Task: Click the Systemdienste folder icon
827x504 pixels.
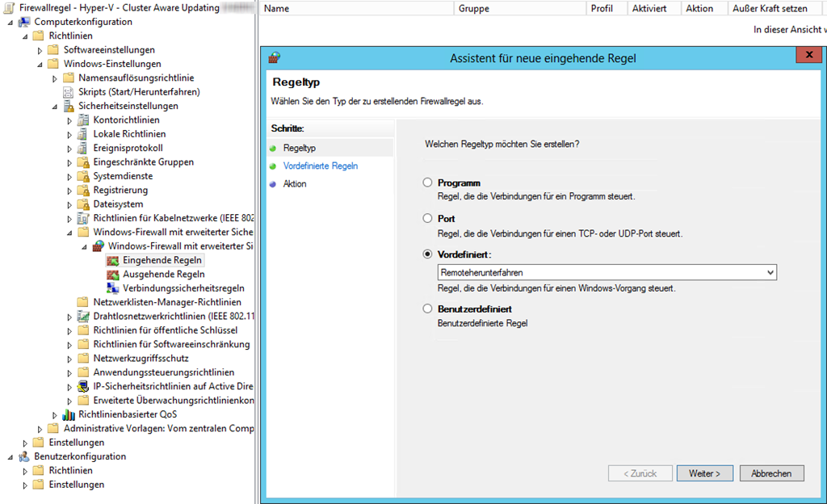Action: 83,176
